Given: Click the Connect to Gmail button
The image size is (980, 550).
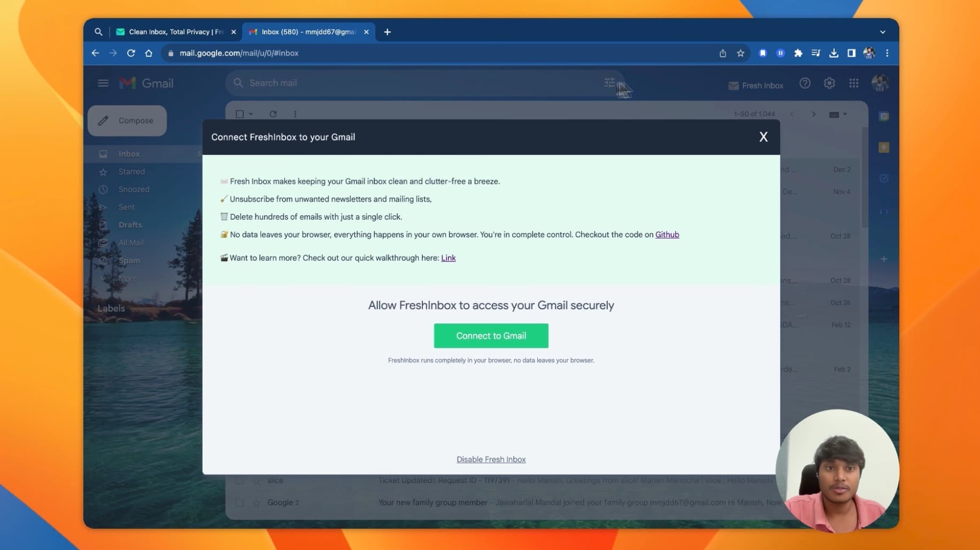Looking at the screenshot, I should (x=491, y=336).
